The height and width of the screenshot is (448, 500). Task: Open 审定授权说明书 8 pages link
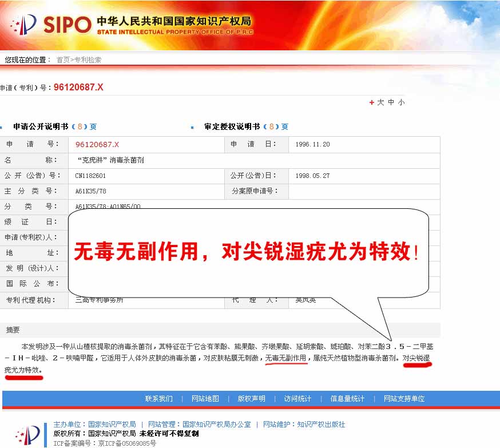coord(246,126)
